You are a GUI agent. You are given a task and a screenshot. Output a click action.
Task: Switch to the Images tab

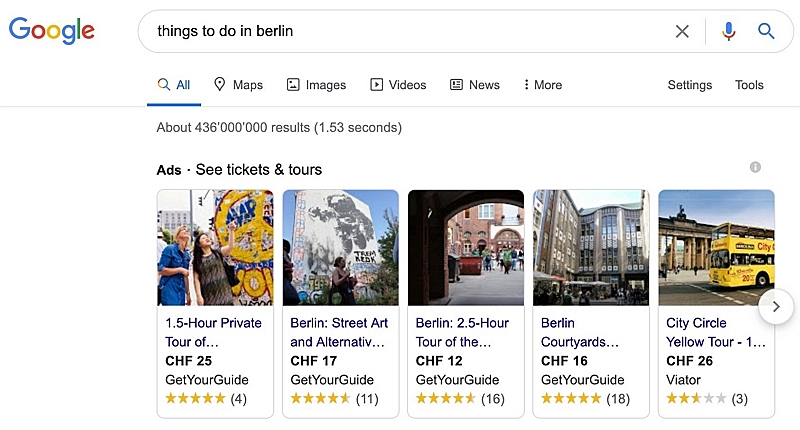[316, 85]
